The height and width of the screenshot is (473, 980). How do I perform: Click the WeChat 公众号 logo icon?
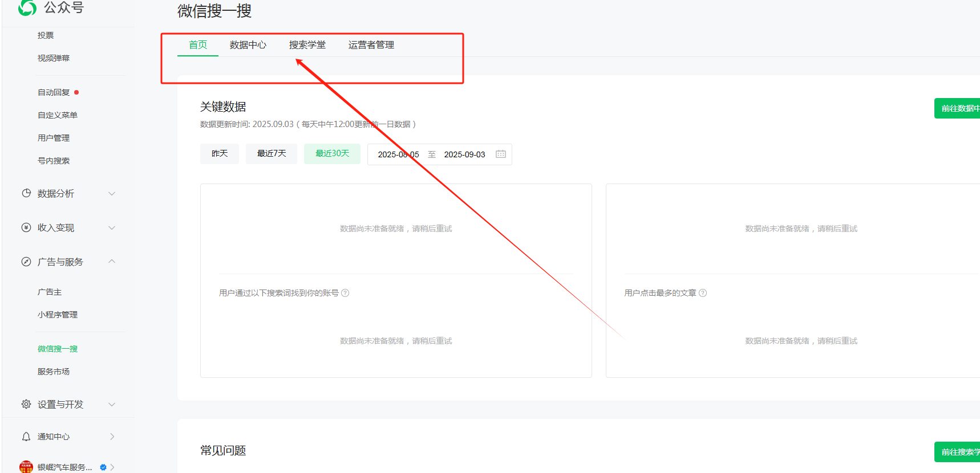click(x=27, y=7)
